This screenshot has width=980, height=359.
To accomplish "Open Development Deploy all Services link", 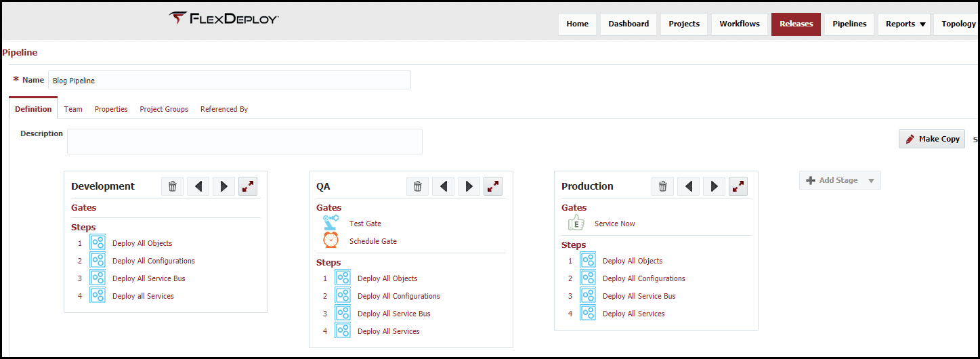I will 143,296.
